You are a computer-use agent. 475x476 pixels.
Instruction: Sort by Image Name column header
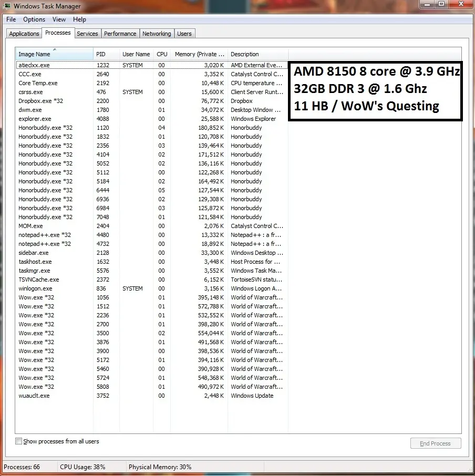coord(54,54)
